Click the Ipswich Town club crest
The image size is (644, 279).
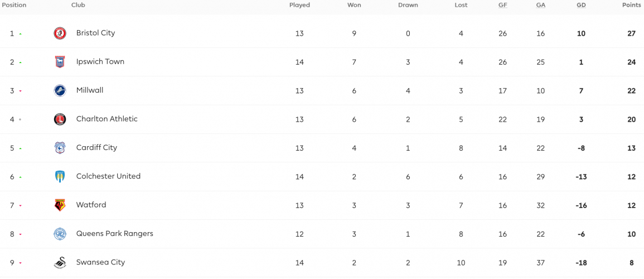pyautogui.click(x=60, y=62)
